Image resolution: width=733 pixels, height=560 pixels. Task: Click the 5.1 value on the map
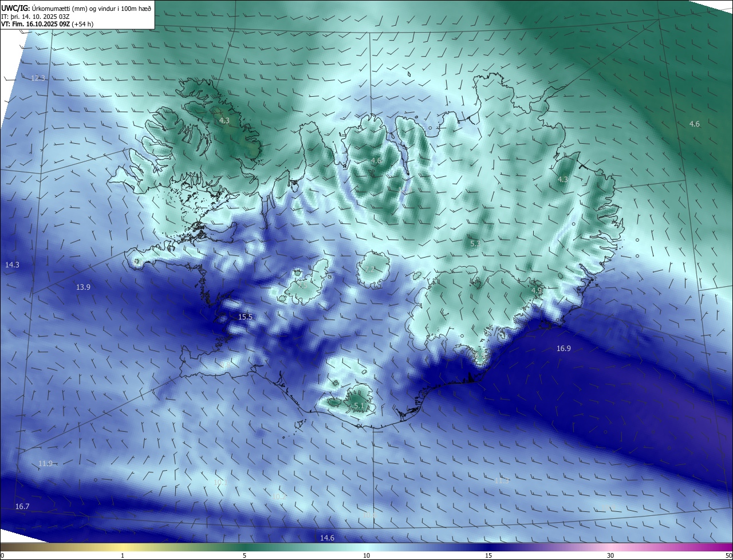(359, 405)
